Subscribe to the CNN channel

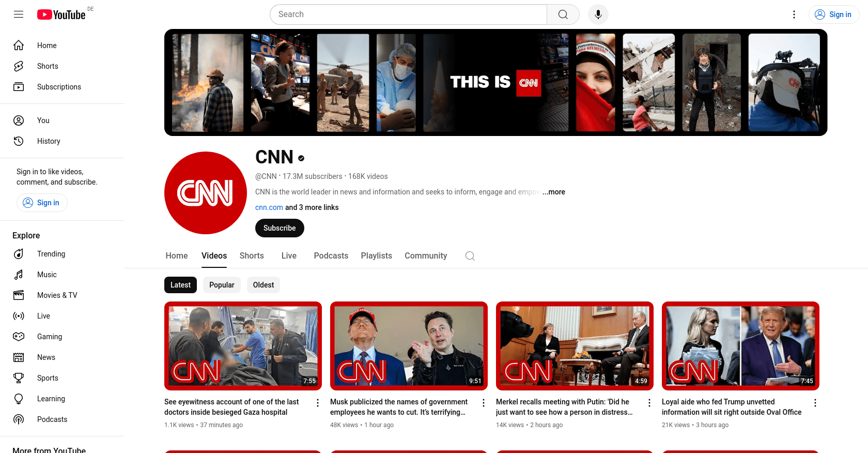(x=280, y=228)
